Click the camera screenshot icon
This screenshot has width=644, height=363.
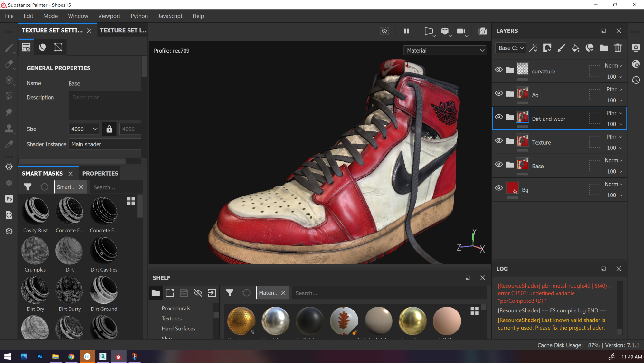482,31
